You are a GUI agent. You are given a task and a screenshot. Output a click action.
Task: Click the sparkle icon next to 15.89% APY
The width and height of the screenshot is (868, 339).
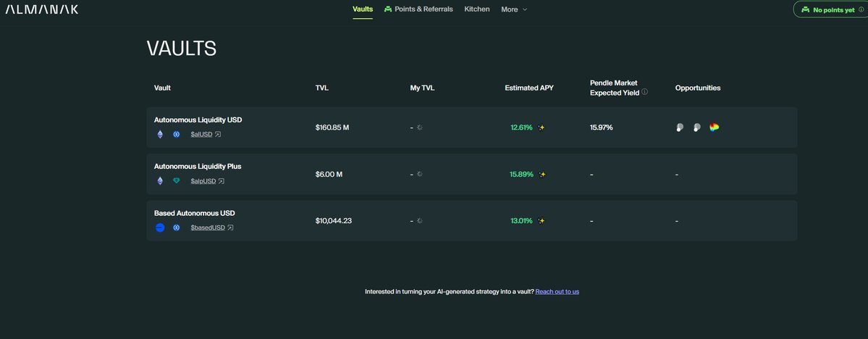tap(542, 175)
